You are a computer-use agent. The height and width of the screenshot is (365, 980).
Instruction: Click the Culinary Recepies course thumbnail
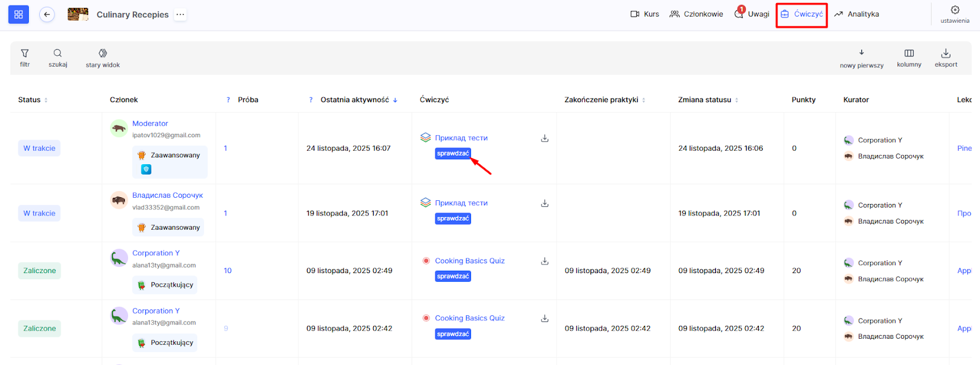(x=78, y=15)
